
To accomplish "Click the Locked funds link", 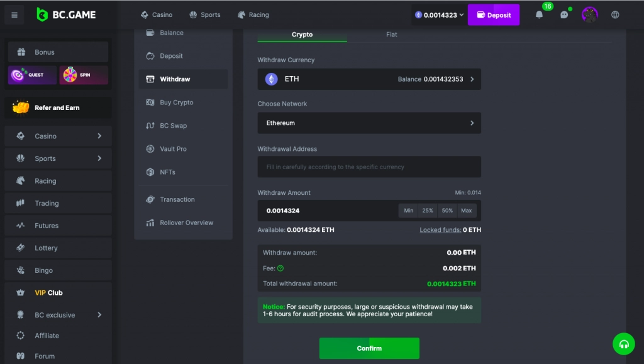I will [x=440, y=230].
